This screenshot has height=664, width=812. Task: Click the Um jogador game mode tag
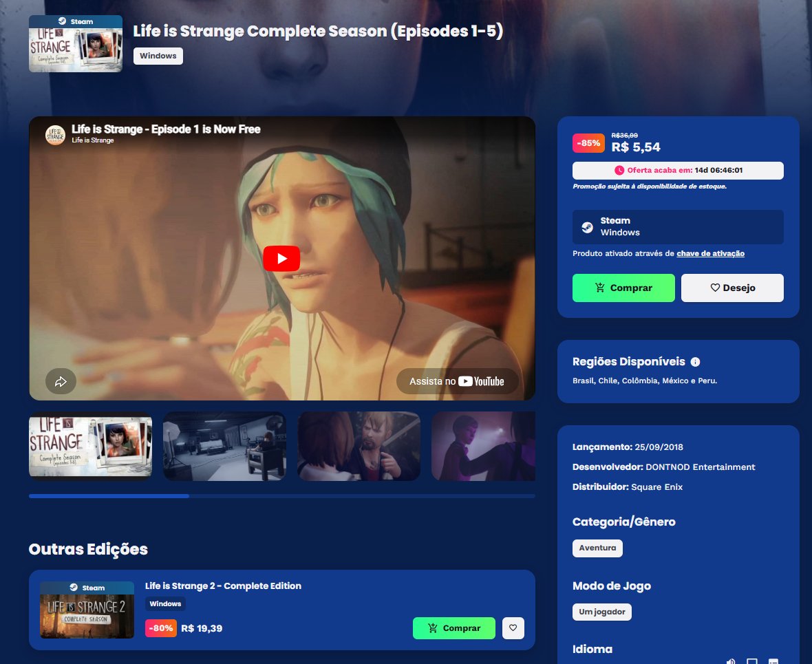click(601, 612)
